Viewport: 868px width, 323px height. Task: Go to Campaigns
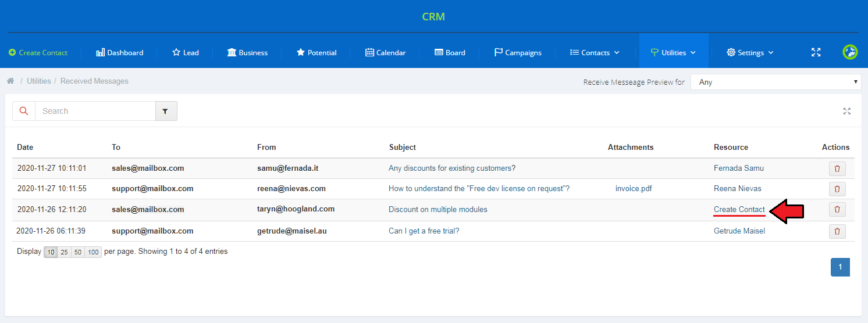[518, 52]
